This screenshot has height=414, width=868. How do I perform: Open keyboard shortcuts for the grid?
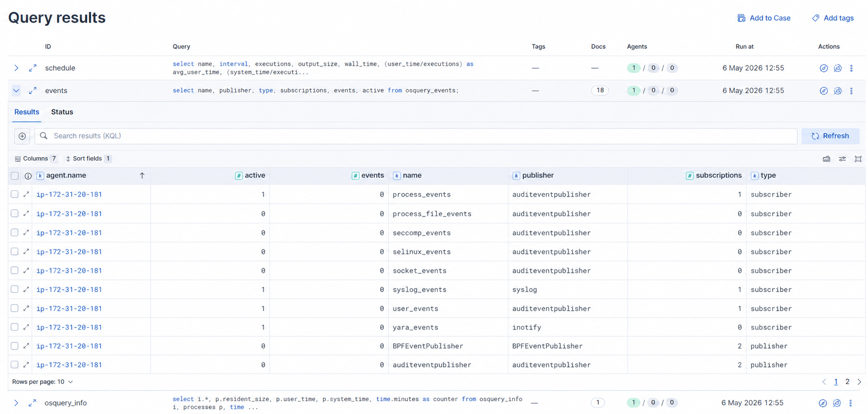pyautogui.click(x=826, y=159)
